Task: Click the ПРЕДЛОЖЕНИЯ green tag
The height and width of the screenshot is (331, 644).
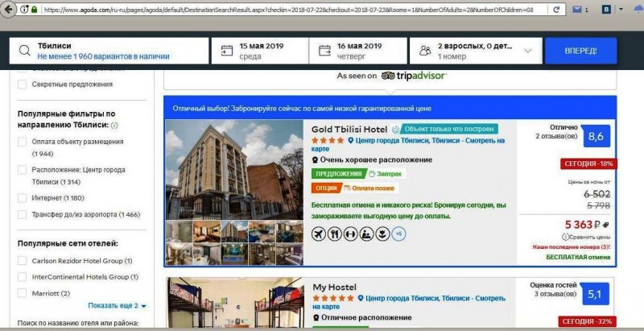Action: coord(339,174)
